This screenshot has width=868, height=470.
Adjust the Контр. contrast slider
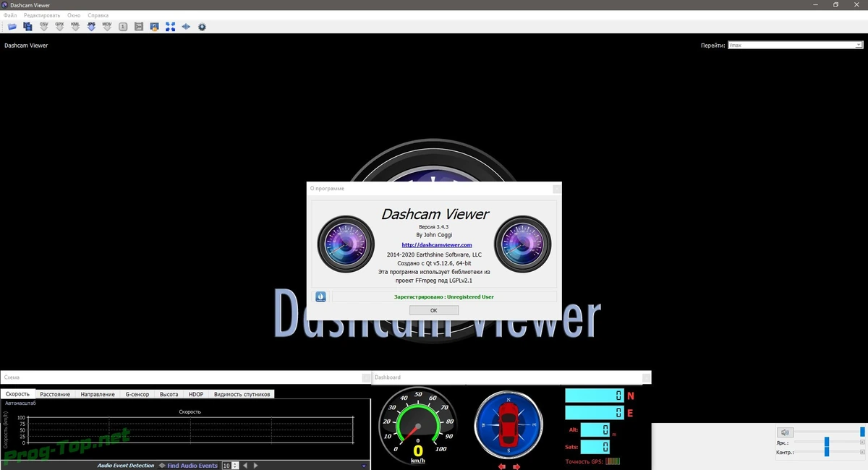coord(825,452)
